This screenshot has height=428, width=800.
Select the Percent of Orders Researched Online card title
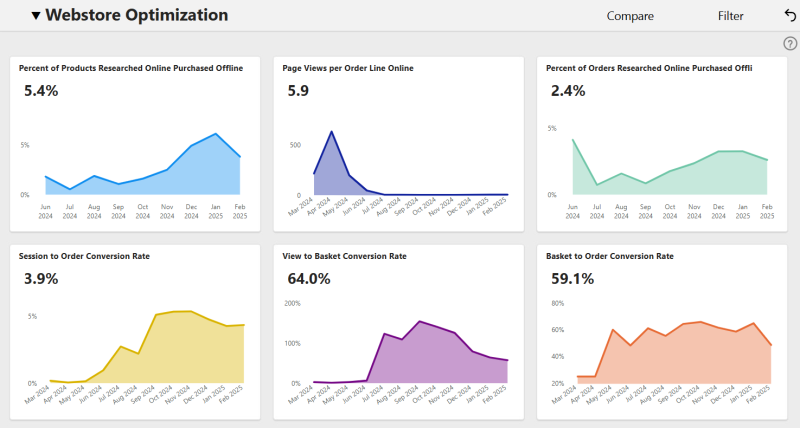pyautogui.click(x=649, y=68)
